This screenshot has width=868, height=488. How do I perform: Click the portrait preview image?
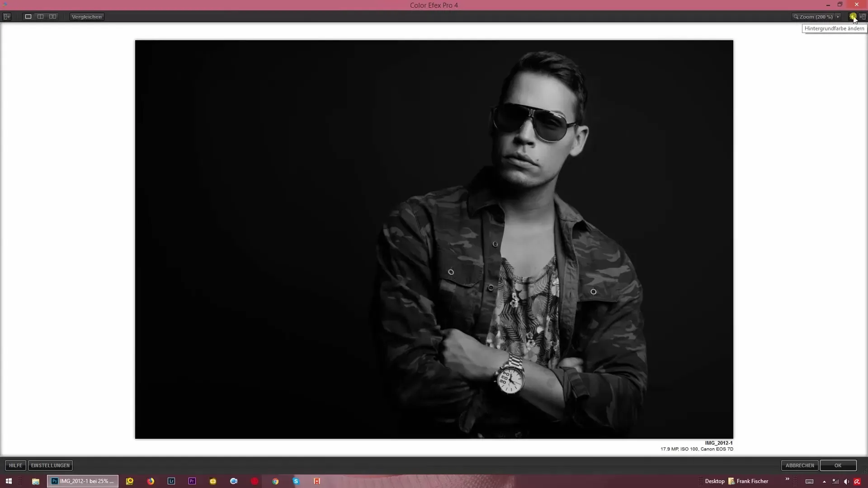(x=434, y=239)
